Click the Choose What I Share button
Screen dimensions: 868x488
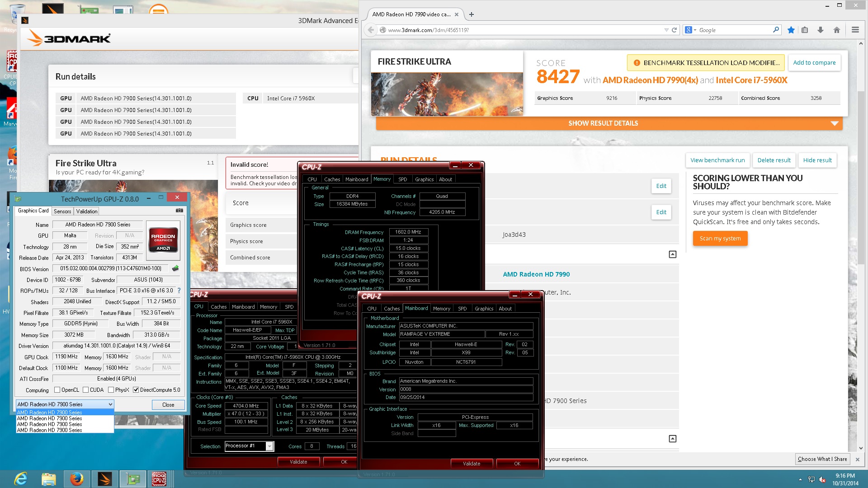pos(822,459)
